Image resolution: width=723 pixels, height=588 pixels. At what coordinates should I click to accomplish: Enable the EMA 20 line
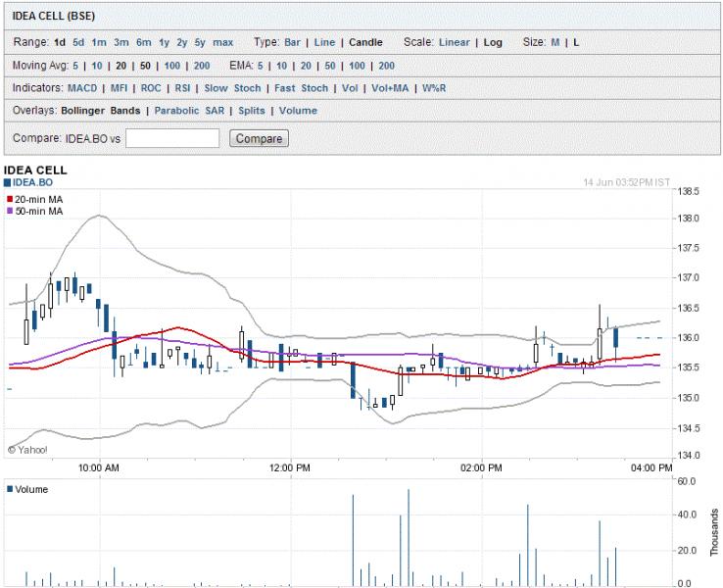[x=306, y=66]
